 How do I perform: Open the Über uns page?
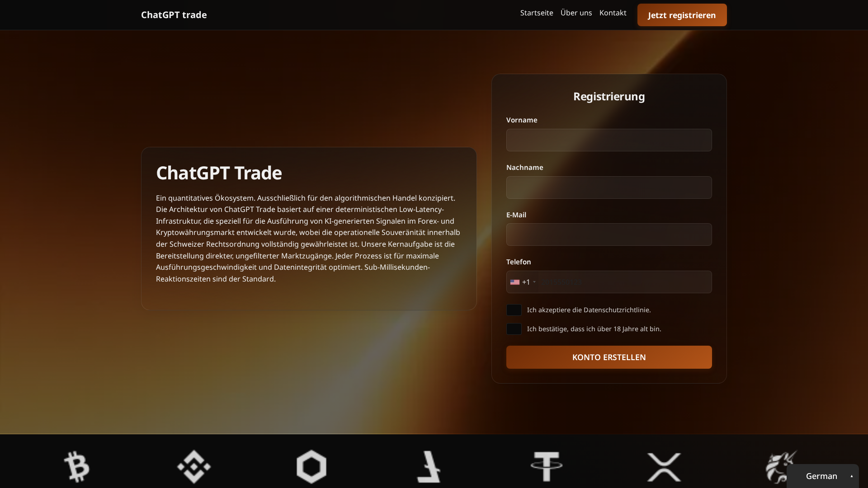click(576, 13)
